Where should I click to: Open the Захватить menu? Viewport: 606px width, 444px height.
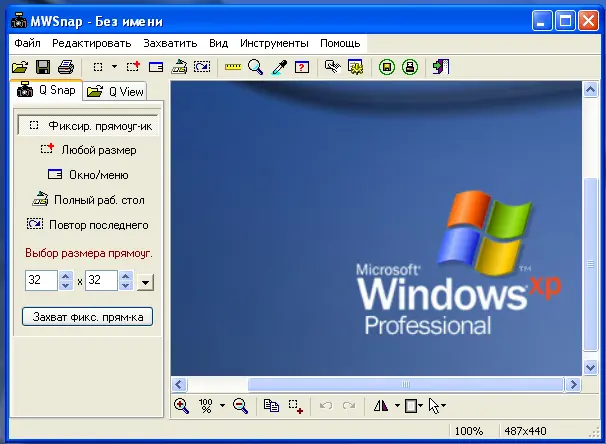coord(170,43)
